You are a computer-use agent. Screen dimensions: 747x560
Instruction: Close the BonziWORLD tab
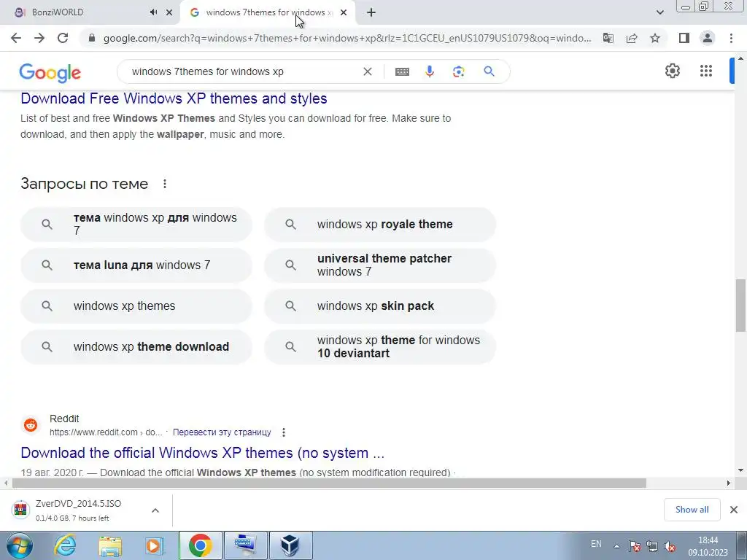pos(169,12)
